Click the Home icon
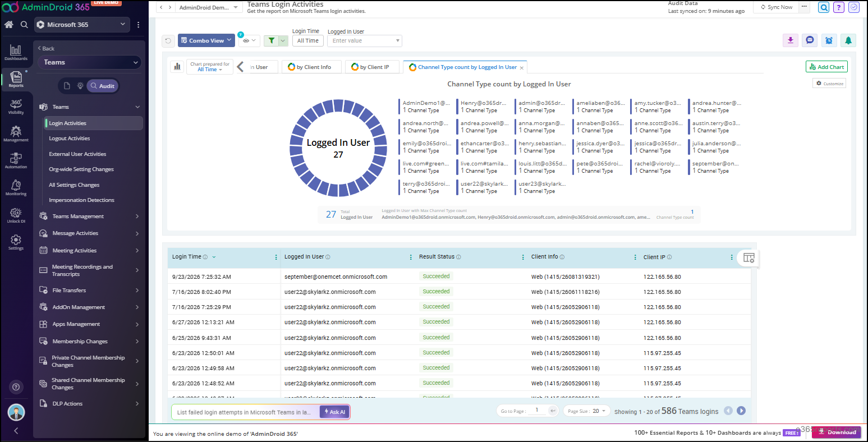The width and height of the screenshot is (868, 442). point(9,25)
